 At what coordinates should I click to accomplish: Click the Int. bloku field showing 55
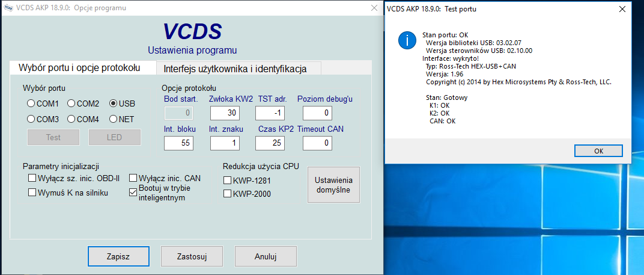[178, 143]
